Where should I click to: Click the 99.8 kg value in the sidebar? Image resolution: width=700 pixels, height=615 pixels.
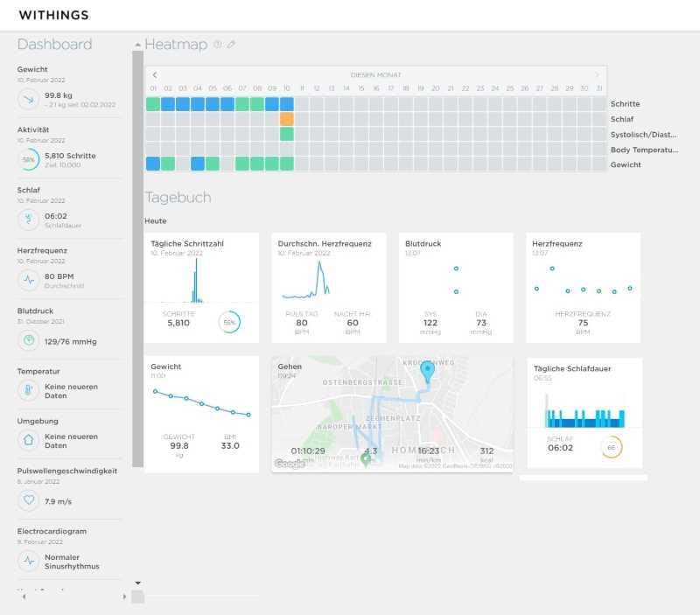coord(58,95)
